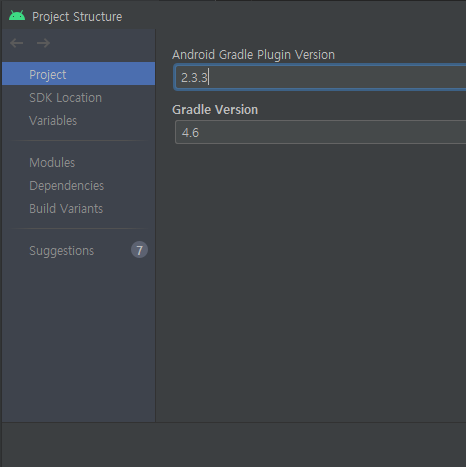466x467 pixels.
Task: Go back with the left arrow
Action: click(x=16, y=43)
